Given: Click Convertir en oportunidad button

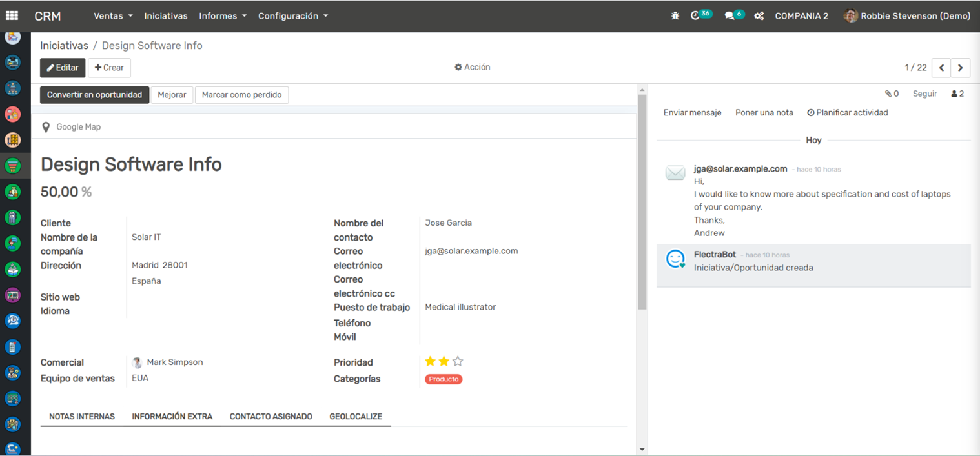Looking at the screenshot, I should [x=94, y=95].
